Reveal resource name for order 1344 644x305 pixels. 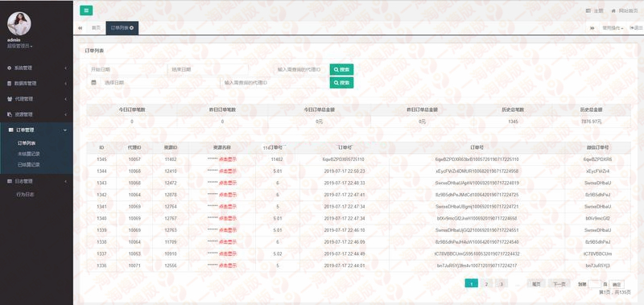pos(228,171)
